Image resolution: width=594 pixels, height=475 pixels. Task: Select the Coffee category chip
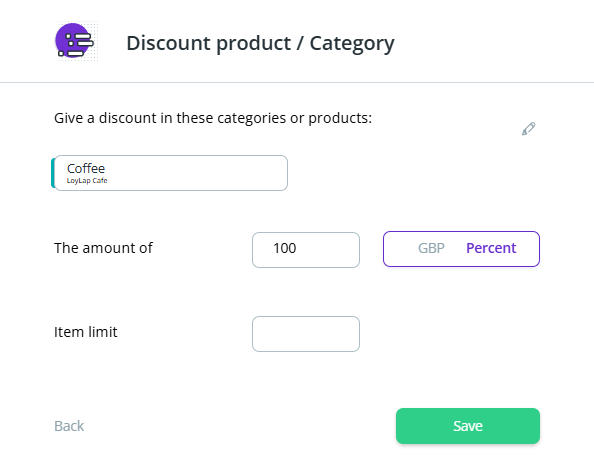point(169,173)
